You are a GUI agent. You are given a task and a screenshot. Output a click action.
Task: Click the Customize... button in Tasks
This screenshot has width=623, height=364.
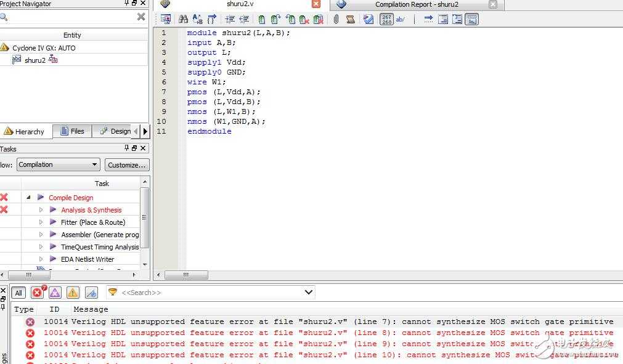coord(127,164)
